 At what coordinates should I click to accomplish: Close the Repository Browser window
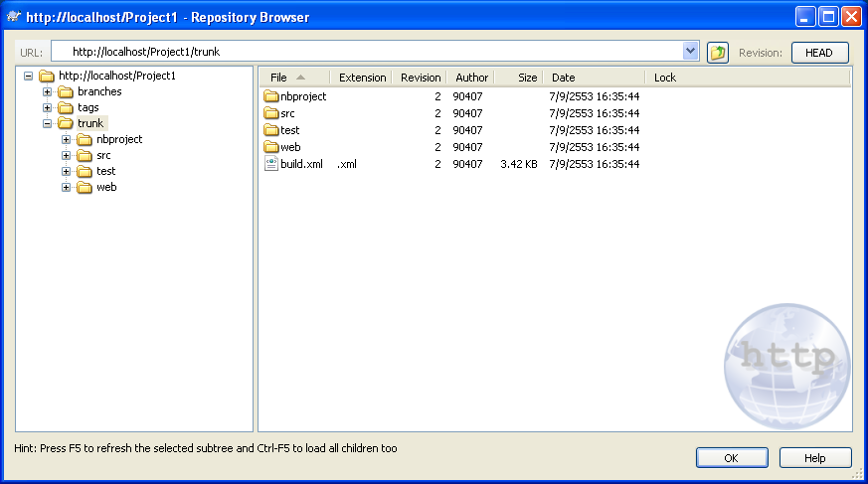851,17
